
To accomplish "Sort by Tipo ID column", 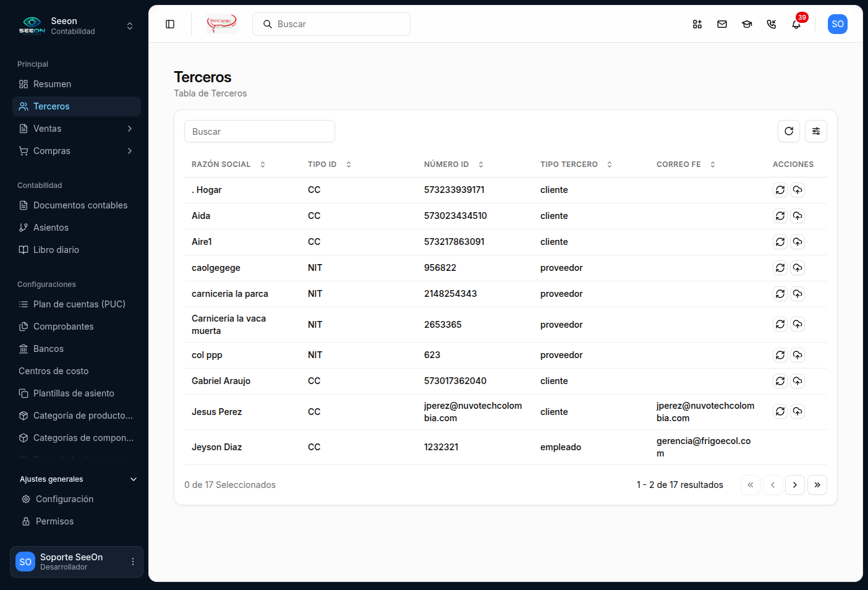I will (x=330, y=165).
